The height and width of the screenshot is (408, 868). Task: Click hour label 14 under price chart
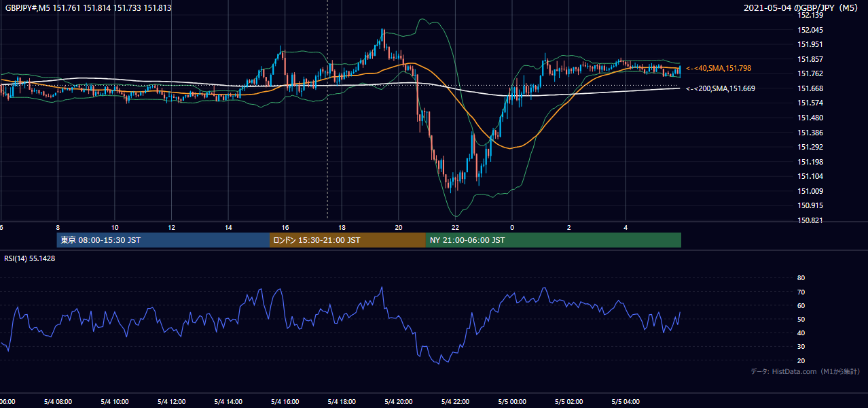(x=229, y=227)
